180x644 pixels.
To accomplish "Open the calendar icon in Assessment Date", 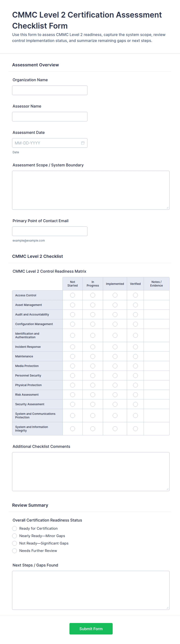I will 83,143.
